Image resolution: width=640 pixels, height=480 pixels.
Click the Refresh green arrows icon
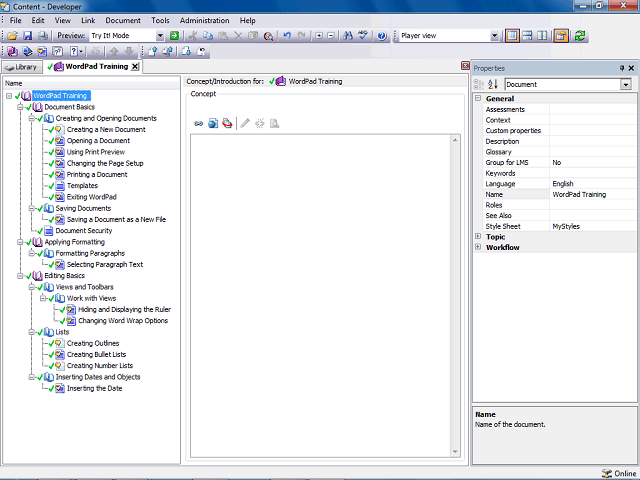[x=580, y=36]
